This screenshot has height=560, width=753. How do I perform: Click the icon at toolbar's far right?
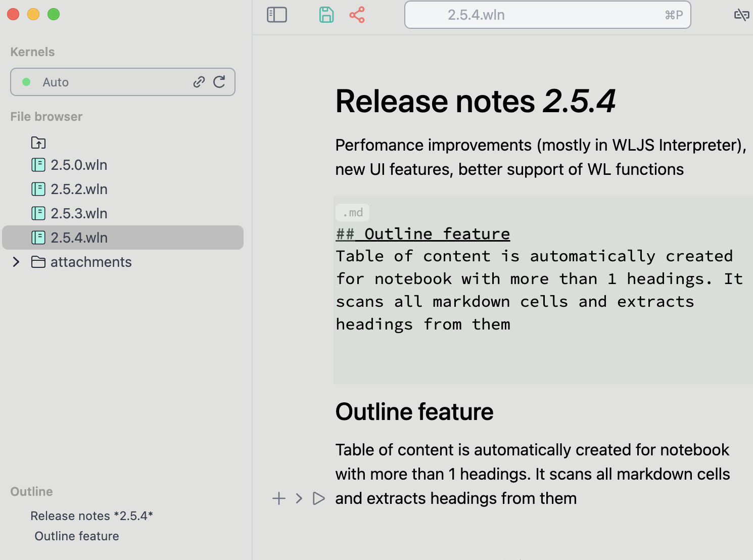(x=741, y=15)
